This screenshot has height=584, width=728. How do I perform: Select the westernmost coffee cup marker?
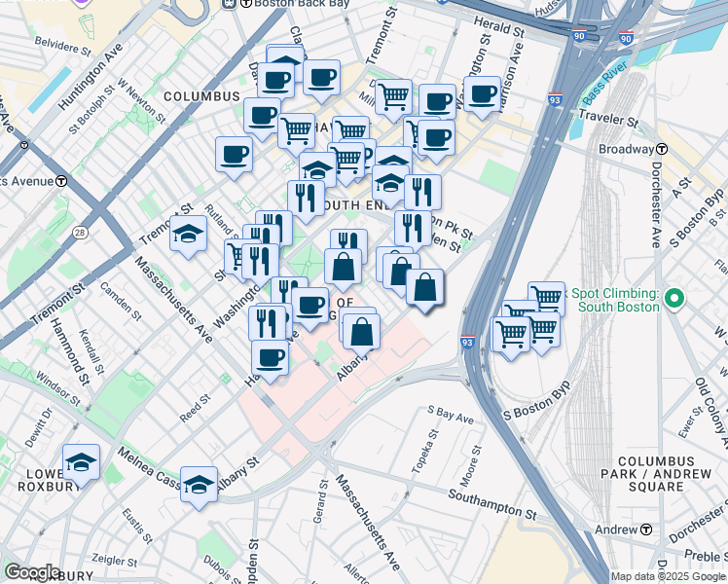pyautogui.click(x=234, y=153)
